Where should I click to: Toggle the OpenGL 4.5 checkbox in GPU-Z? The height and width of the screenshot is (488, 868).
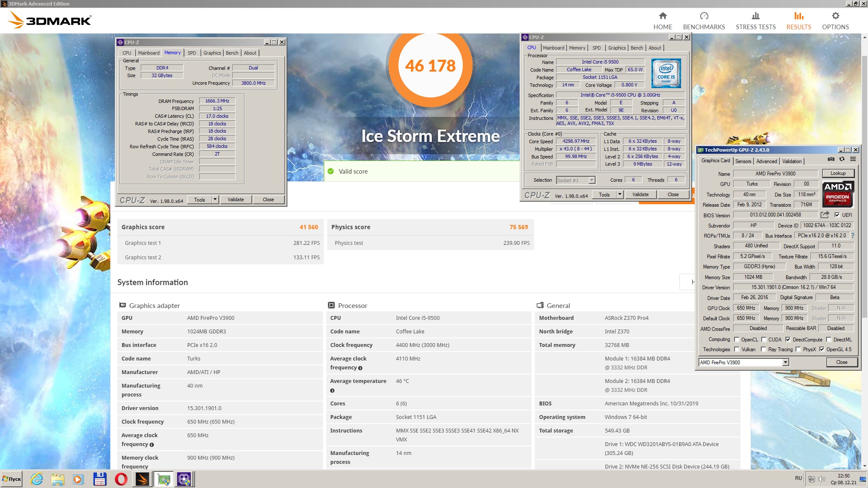[x=822, y=349]
